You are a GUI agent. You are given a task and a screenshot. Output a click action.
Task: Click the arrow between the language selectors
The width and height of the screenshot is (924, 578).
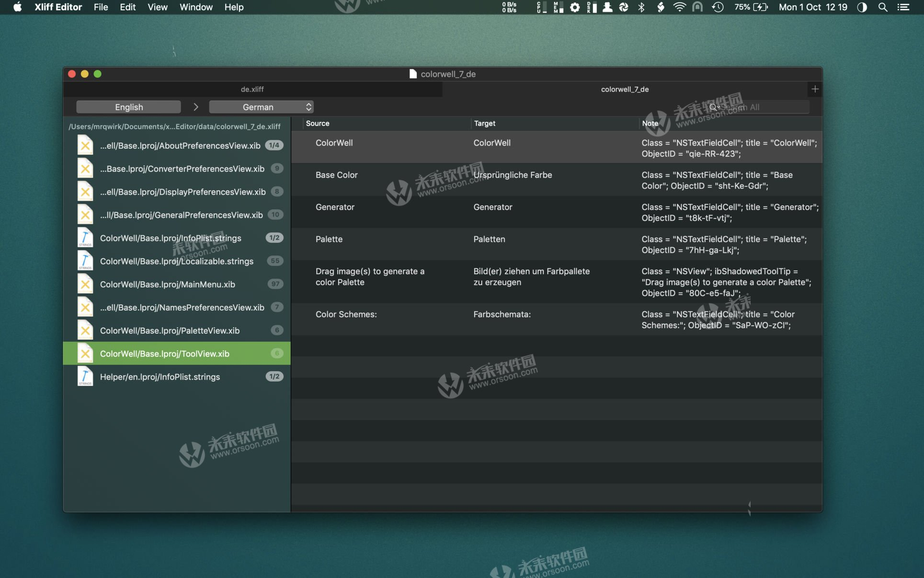click(195, 107)
